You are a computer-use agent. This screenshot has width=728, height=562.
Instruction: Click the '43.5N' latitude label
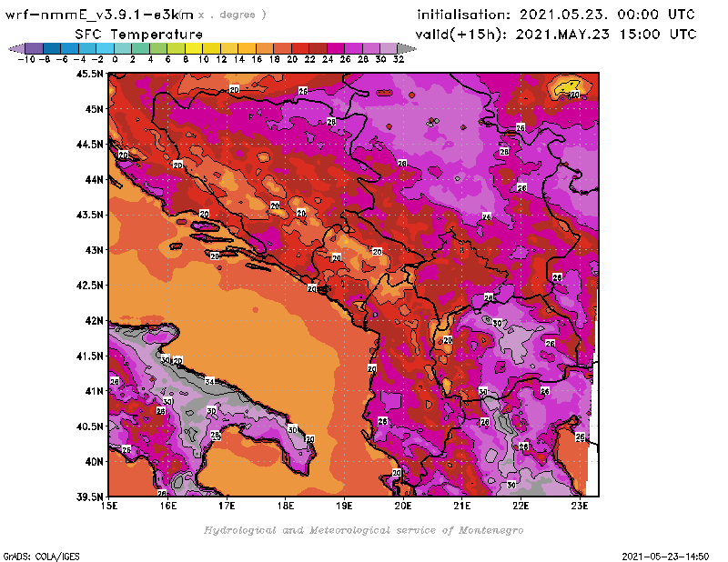click(x=89, y=215)
